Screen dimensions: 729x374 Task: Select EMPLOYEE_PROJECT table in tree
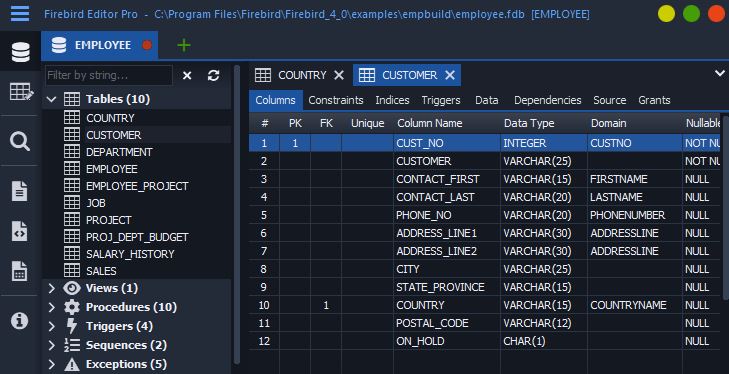[x=137, y=186]
